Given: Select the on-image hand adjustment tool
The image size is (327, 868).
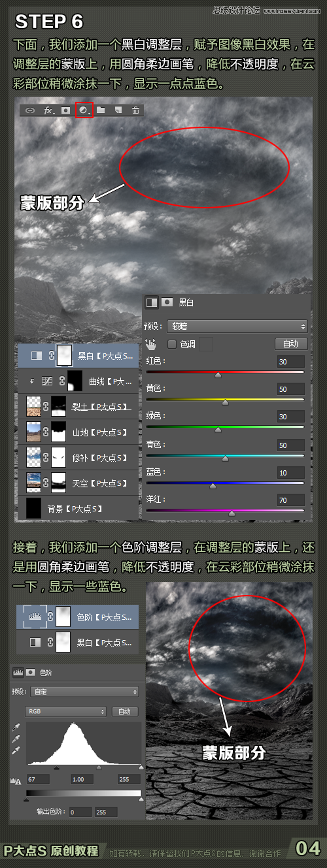Looking at the screenshot, I should click(151, 344).
